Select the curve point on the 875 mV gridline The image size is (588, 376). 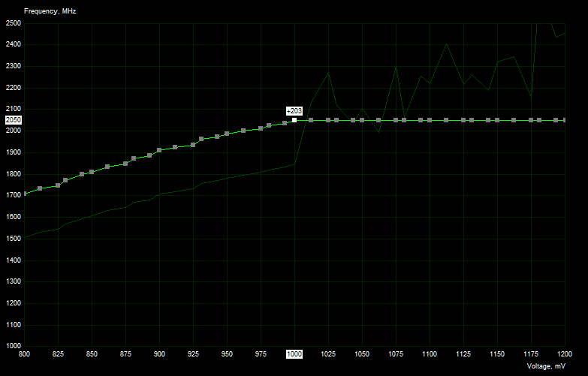coord(125,164)
